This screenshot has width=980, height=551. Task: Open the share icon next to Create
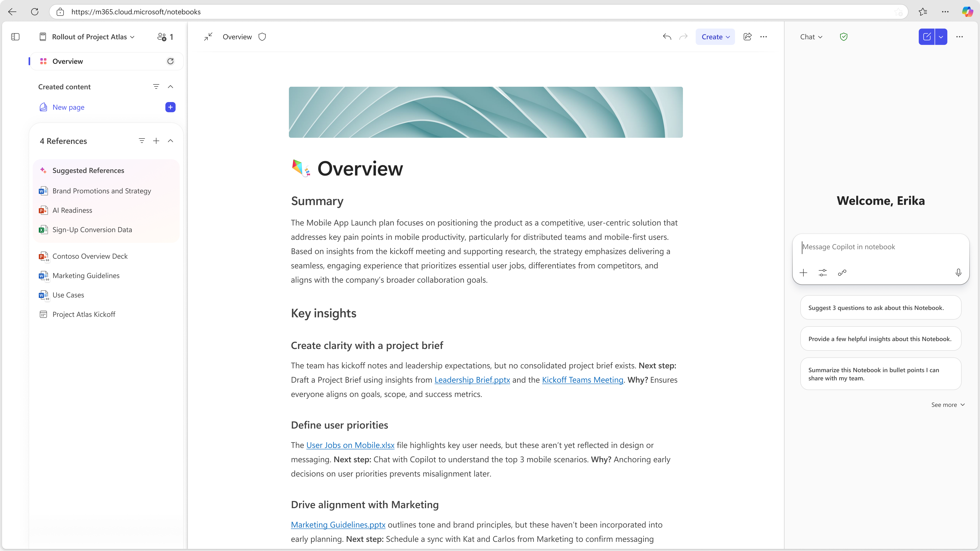pyautogui.click(x=747, y=37)
